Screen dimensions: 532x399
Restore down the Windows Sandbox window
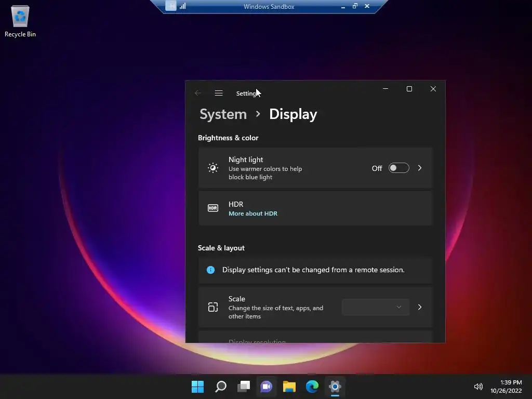click(355, 6)
